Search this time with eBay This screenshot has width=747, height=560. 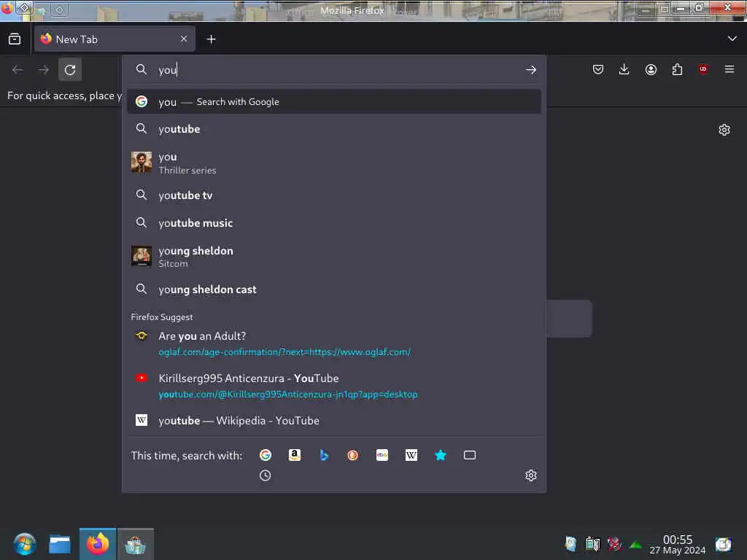tap(382, 455)
